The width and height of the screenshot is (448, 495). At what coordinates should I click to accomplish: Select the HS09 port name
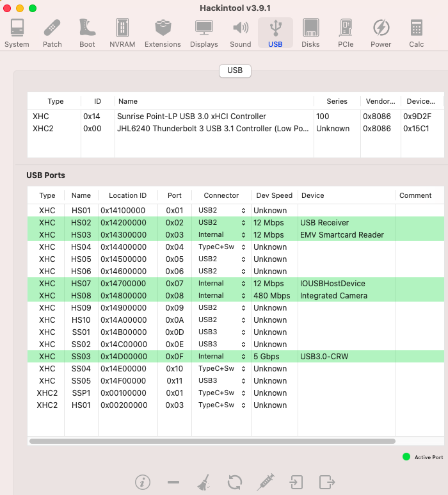[x=81, y=308]
